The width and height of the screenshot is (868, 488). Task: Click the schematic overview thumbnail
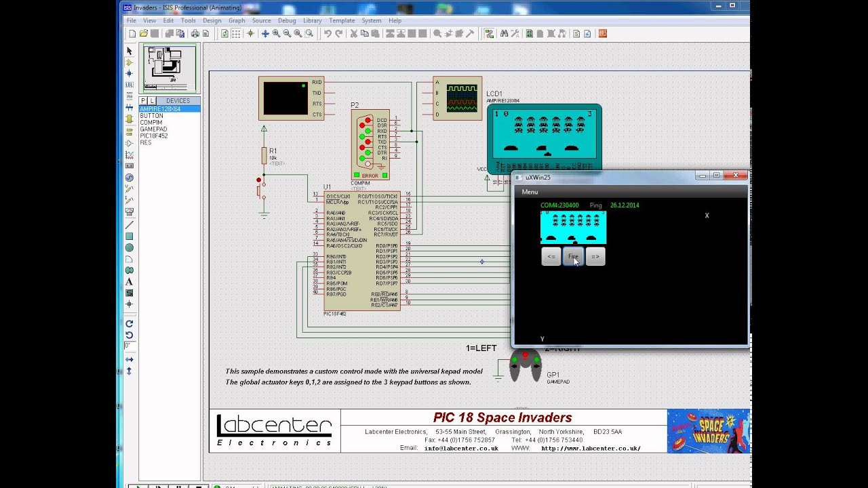pos(169,68)
